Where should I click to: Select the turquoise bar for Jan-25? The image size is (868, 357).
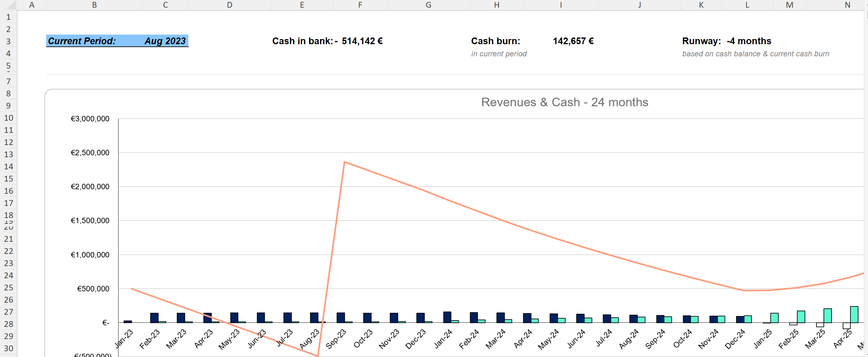pyautogui.click(x=774, y=318)
